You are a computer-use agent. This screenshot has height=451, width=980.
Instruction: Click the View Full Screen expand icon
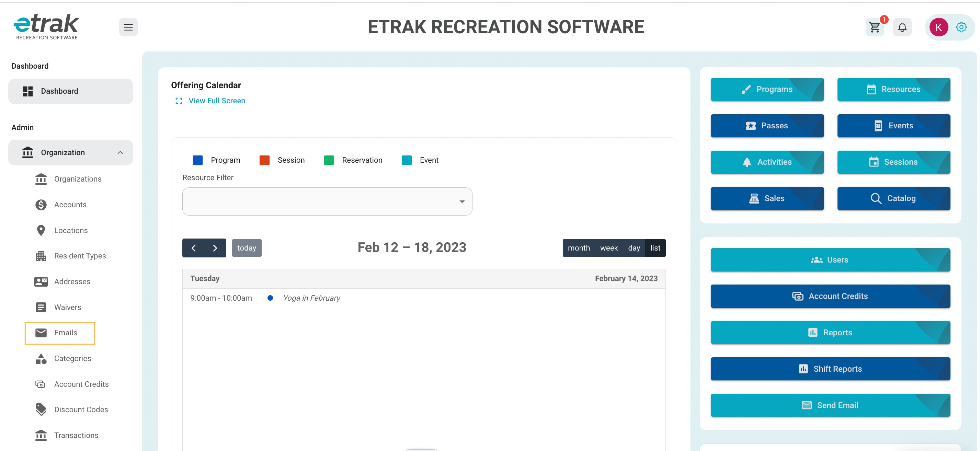(x=179, y=101)
